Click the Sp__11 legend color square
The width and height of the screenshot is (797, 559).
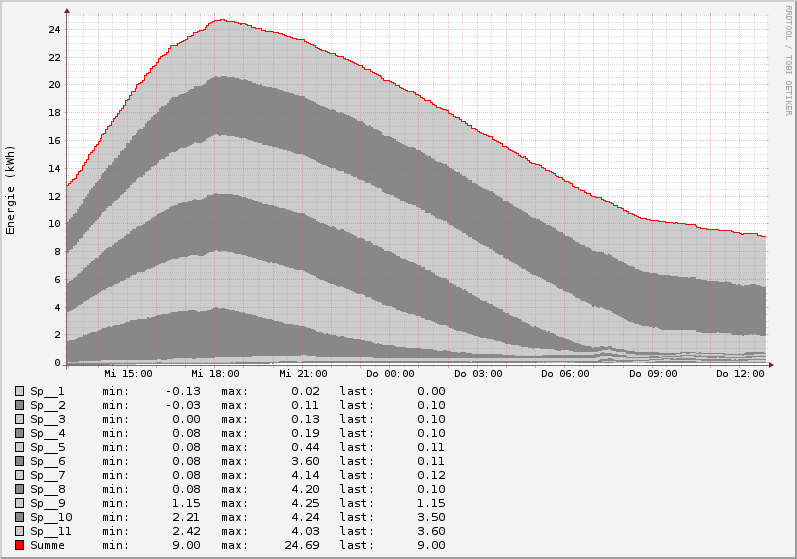coord(19,531)
